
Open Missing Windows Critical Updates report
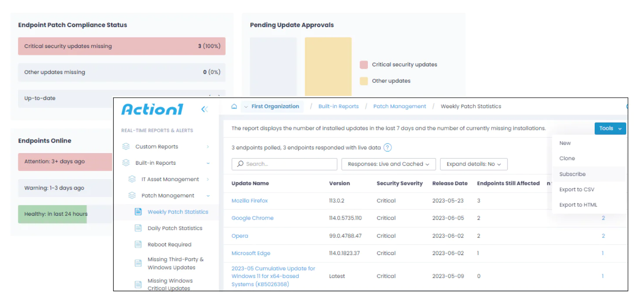point(170,284)
